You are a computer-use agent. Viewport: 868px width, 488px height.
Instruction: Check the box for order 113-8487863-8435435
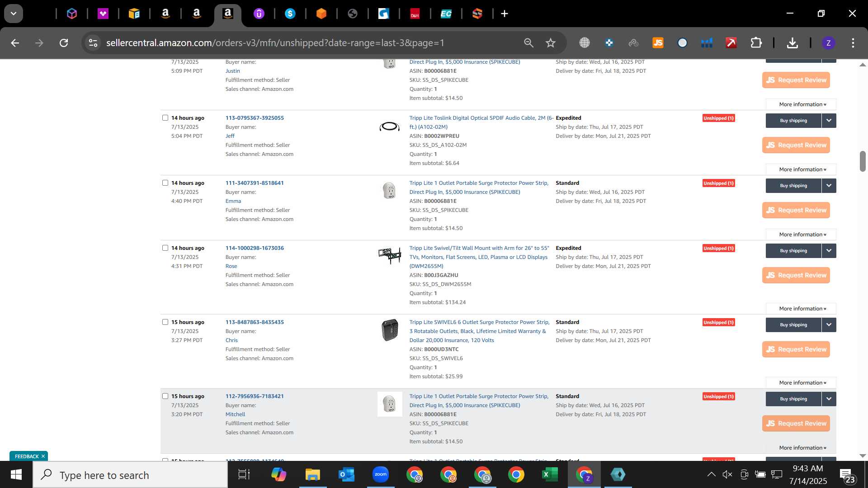(165, 322)
